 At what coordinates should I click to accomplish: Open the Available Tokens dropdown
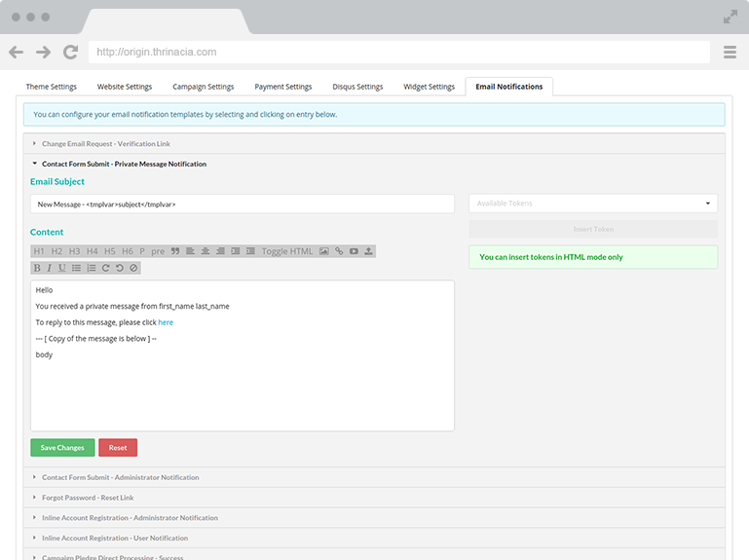(x=593, y=204)
